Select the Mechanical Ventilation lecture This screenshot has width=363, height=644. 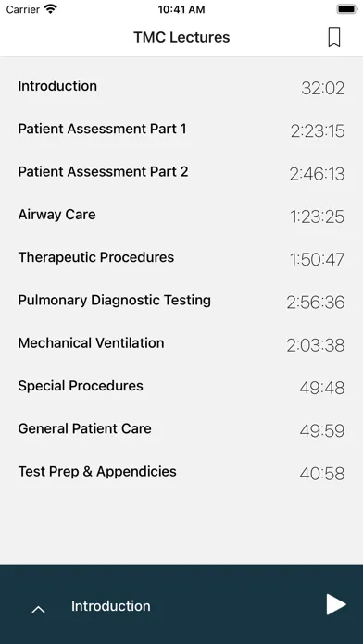pos(181,343)
